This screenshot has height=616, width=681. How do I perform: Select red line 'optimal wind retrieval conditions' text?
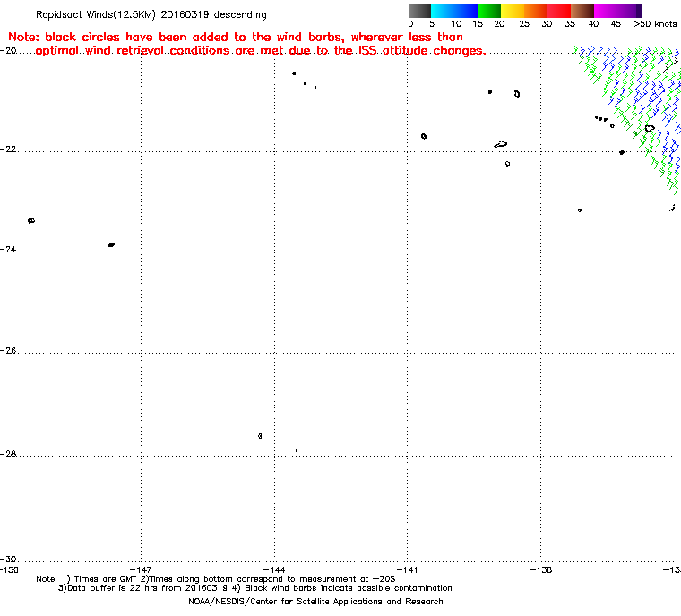pos(260,51)
